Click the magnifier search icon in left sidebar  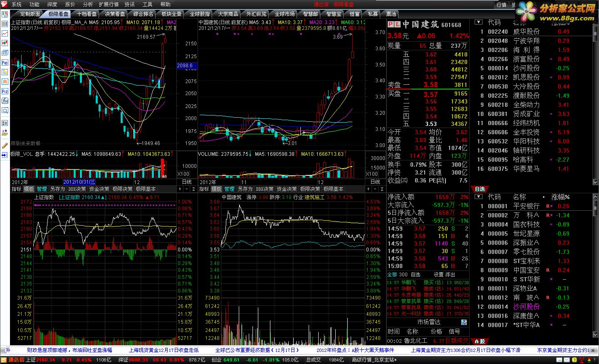(x=5, y=111)
